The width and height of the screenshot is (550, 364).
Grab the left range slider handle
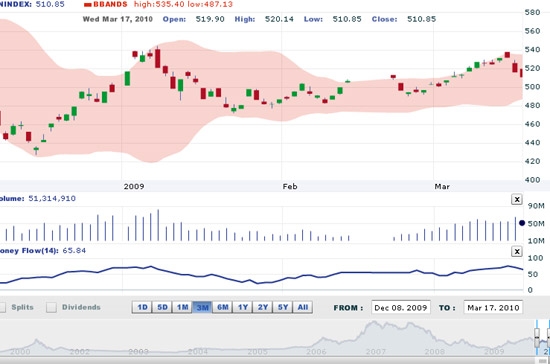click(x=537, y=337)
